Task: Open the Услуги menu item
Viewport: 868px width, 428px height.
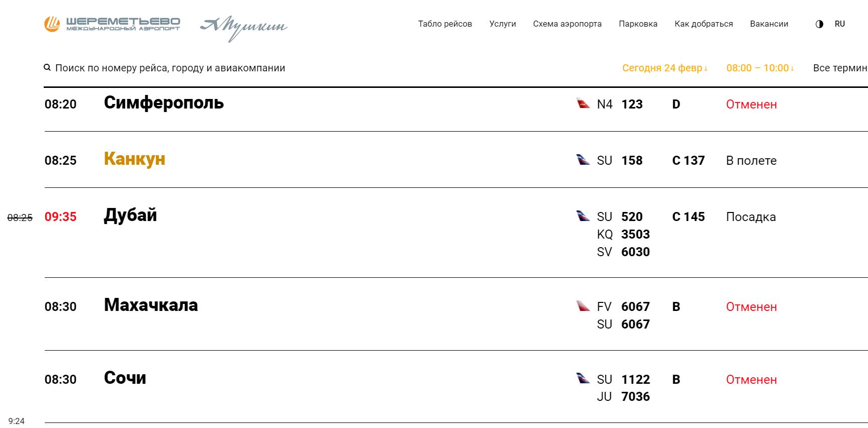Action: pos(503,24)
